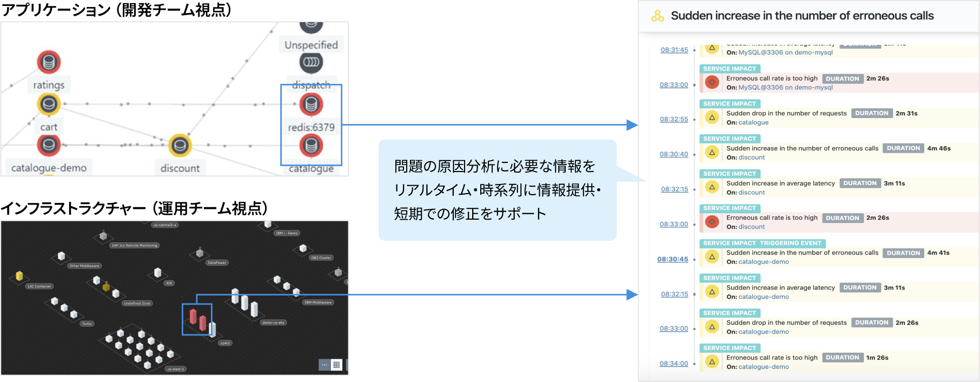Click the 'IBM Middleware' zone label
This screenshot has height=382, width=980.
318,302
